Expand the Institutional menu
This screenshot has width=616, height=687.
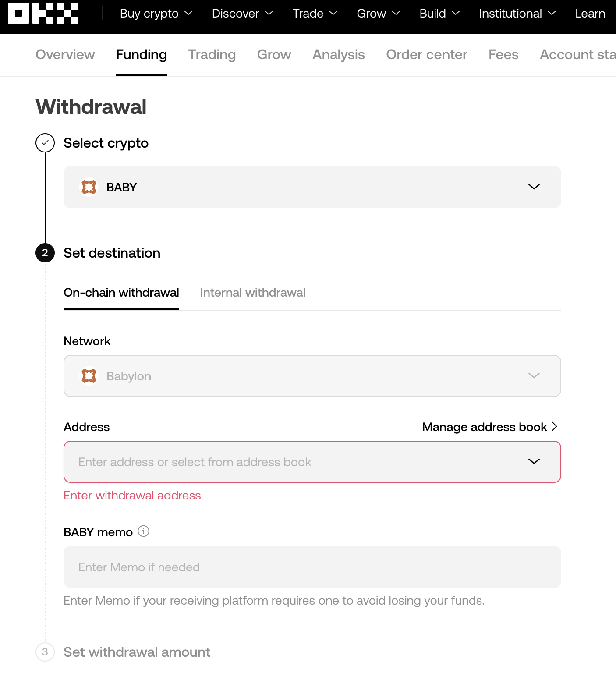517,14
